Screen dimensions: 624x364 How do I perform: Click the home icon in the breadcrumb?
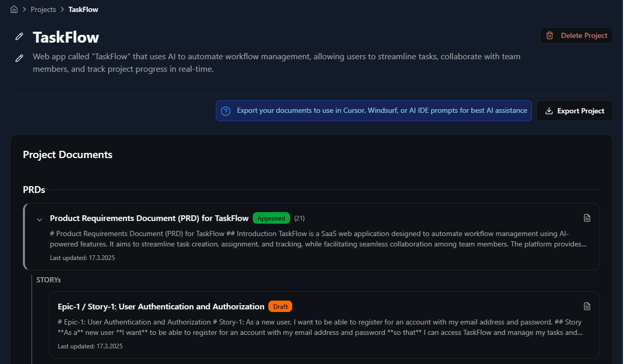tap(14, 9)
